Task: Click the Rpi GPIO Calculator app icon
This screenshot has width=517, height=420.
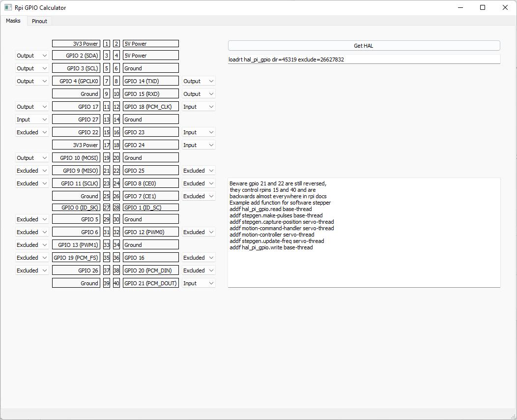Action: (x=8, y=7)
